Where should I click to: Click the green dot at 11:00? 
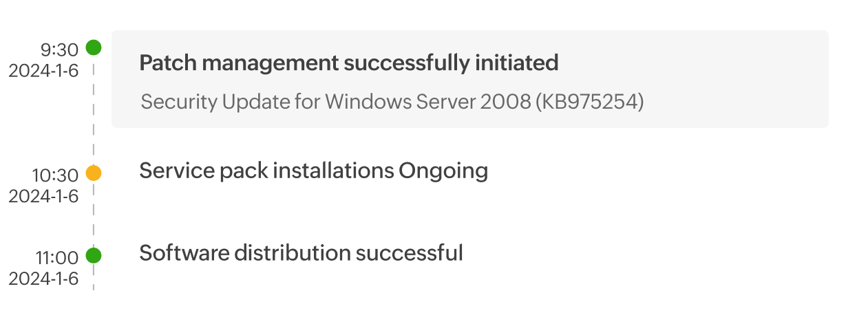point(94,256)
